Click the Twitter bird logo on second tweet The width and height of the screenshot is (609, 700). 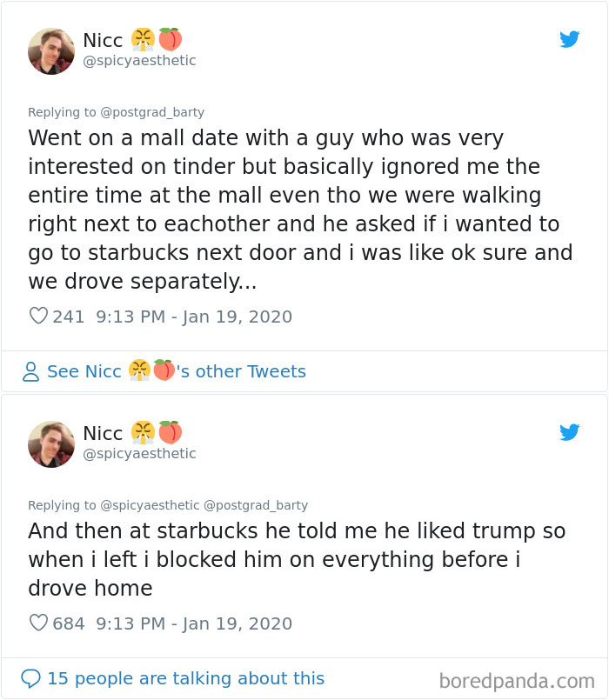tap(571, 432)
